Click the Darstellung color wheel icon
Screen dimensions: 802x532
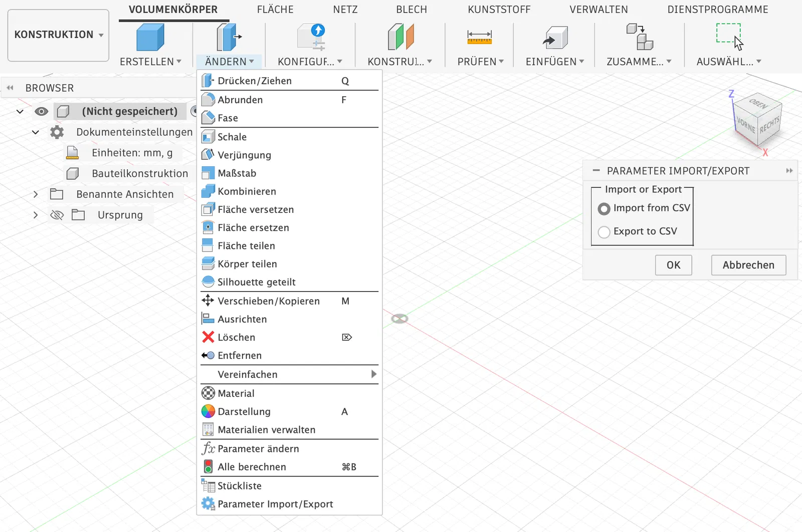208,411
